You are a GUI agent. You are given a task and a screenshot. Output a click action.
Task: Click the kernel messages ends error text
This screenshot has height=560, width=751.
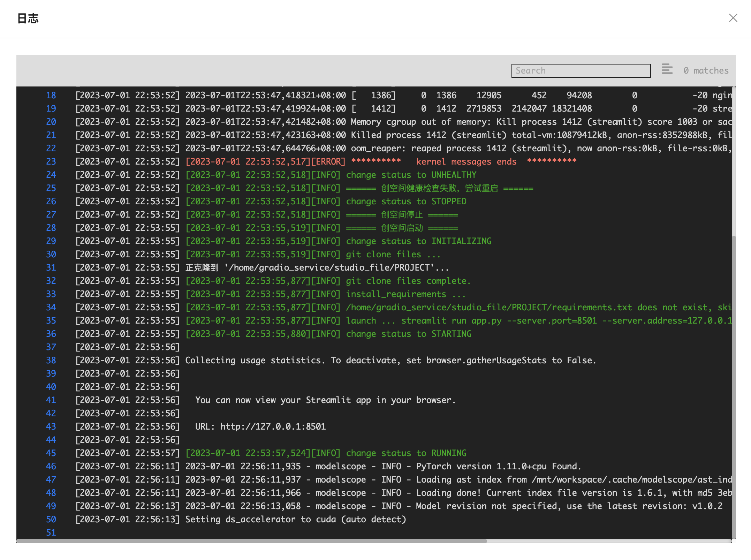pos(466,162)
